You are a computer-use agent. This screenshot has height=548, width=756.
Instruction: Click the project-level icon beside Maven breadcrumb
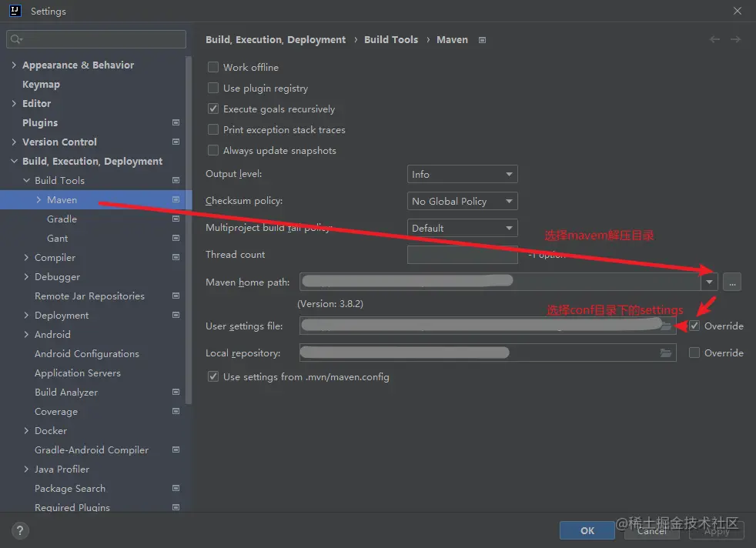[482, 40]
